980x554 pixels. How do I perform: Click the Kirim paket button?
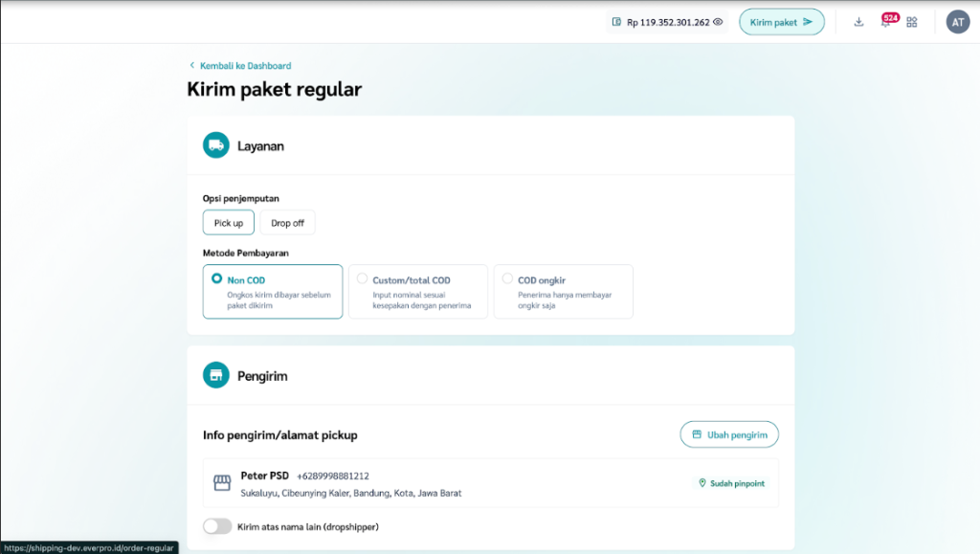point(781,22)
